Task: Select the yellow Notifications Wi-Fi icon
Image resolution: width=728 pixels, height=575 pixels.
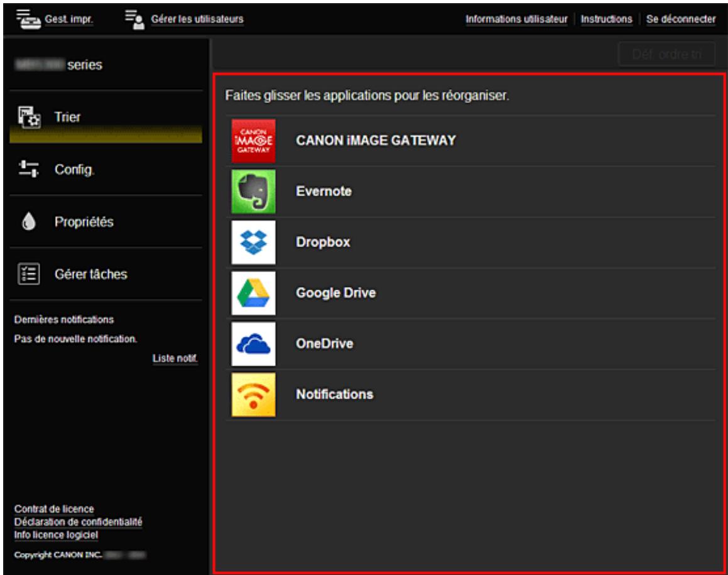Action: click(253, 395)
